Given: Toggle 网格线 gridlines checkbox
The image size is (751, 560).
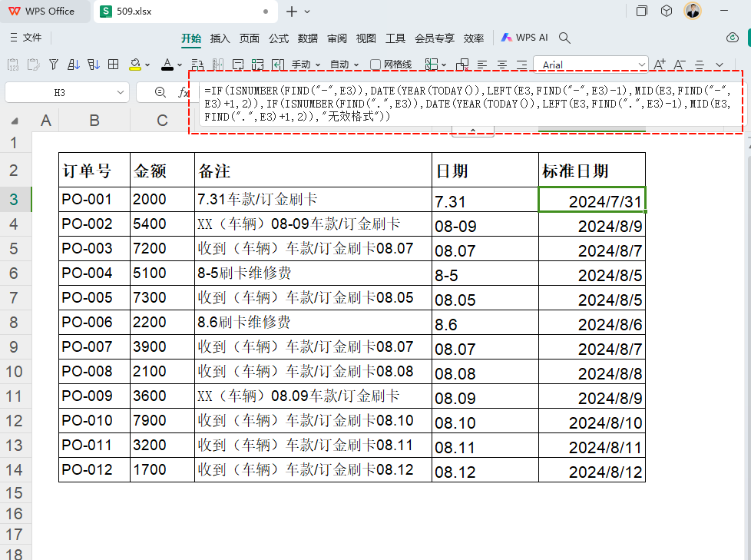Looking at the screenshot, I should pos(392,65).
